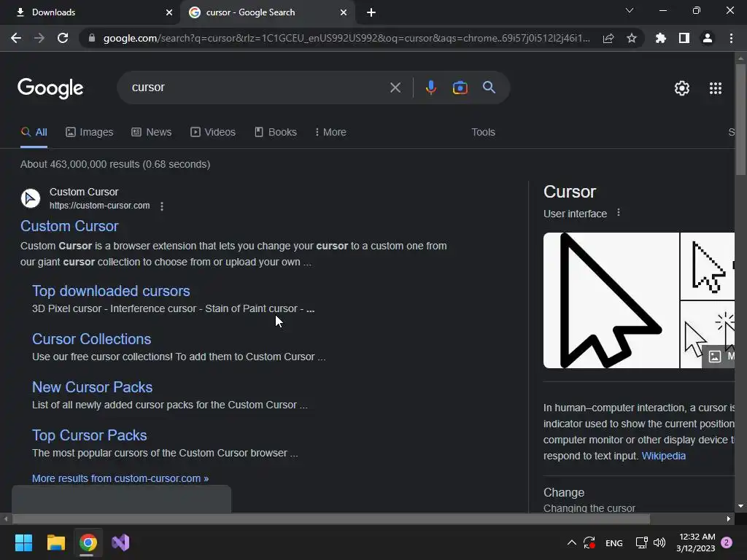This screenshot has height=560, width=747.
Task: Click the vertical page scrollbar
Action: click(740, 119)
